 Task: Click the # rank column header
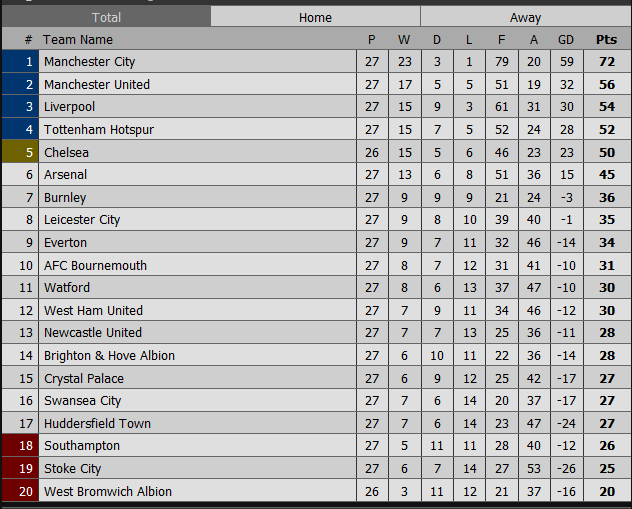[x=28, y=40]
